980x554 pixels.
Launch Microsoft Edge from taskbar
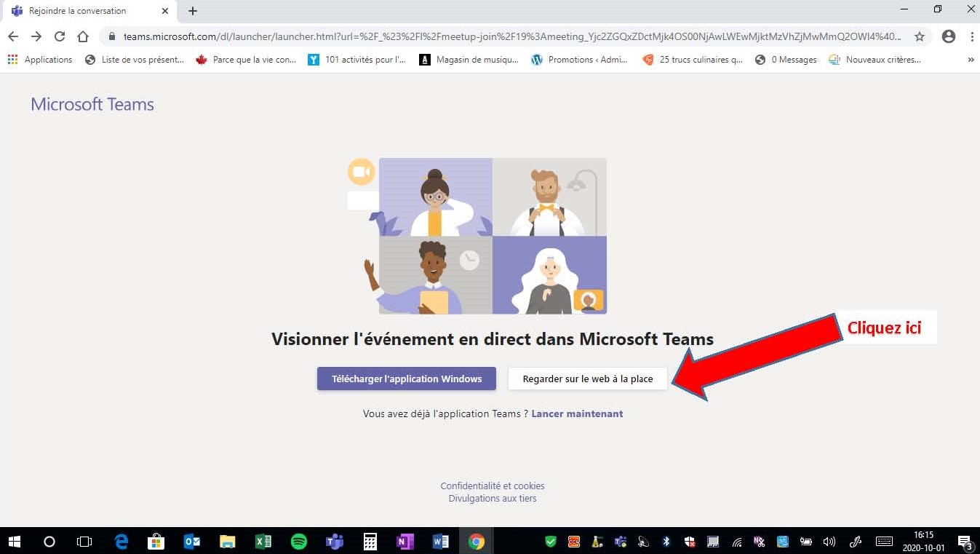point(121,542)
